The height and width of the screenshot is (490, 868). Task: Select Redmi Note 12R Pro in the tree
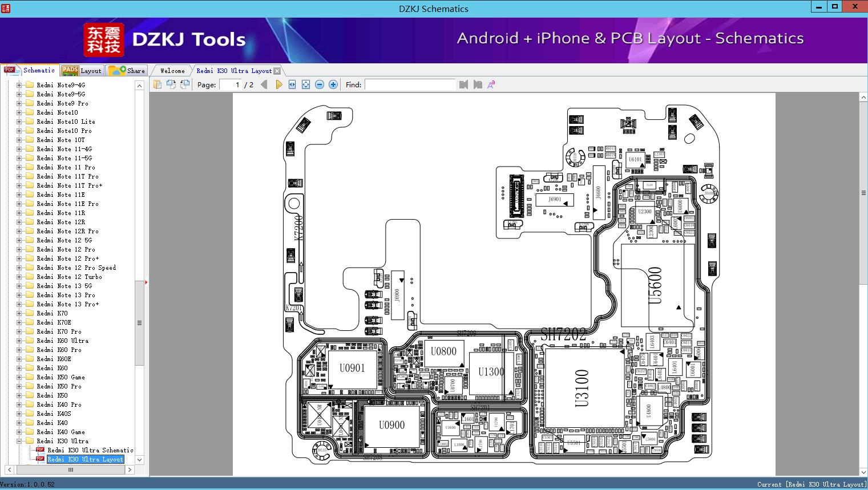68,231
